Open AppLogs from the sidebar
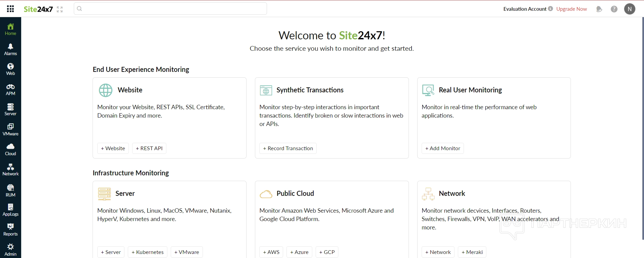 coord(10,210)
